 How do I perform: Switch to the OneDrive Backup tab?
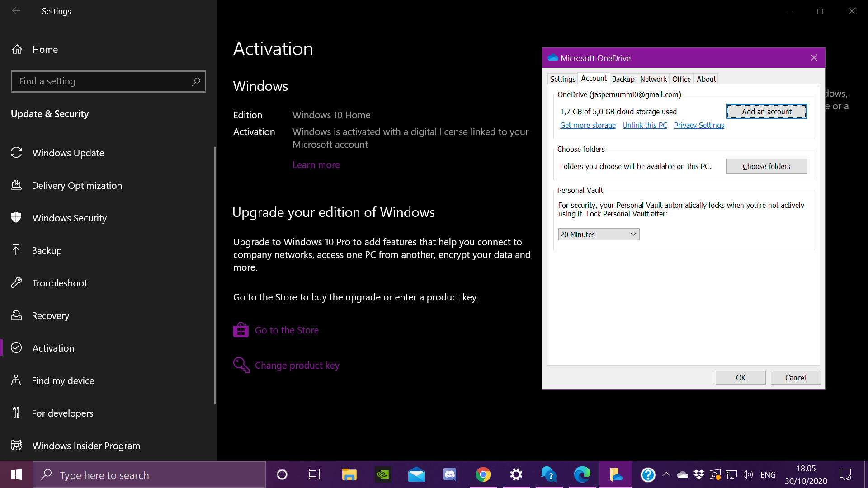tap(623, 79)
